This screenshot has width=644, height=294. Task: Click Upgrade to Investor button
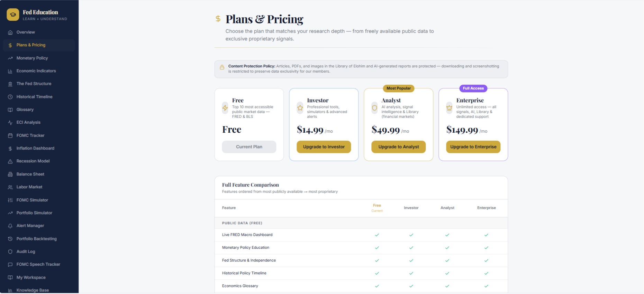(324, 147)
